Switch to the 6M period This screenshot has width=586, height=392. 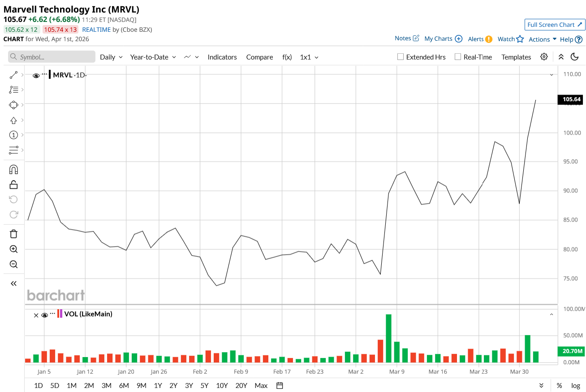point(124,385)
